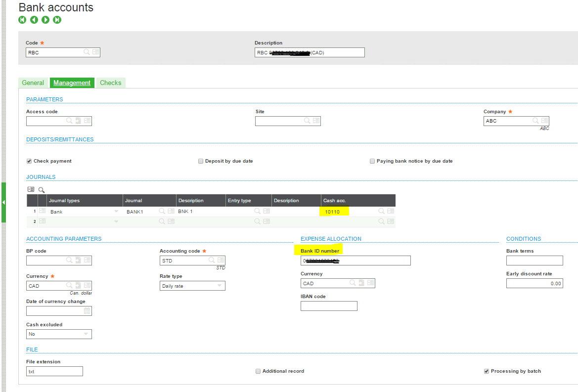Viewport: 578px width, 392px height.
Task: Enable Paying bank notice by due date
Action: (x=372, y=161)
